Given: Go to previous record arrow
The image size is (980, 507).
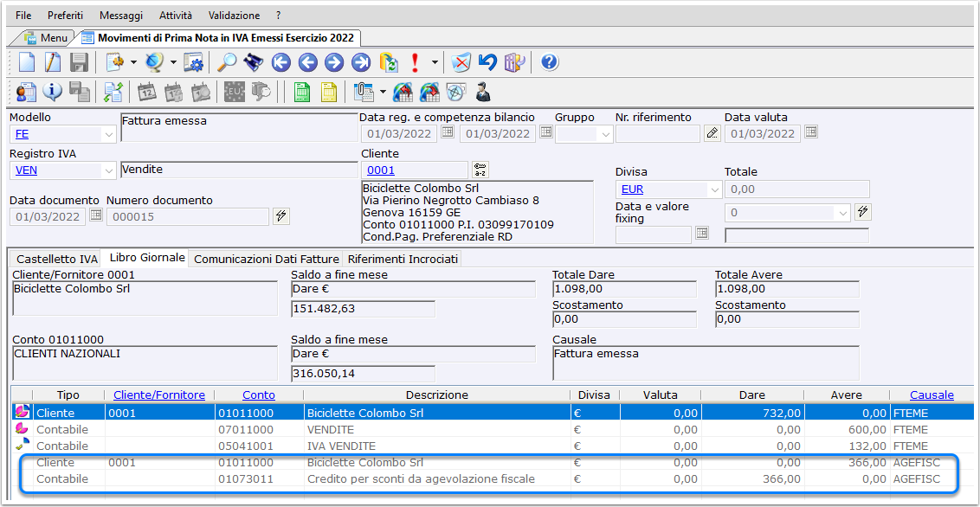Looking at the screenshot, I should pyautogui.click(x=308, y=62).
